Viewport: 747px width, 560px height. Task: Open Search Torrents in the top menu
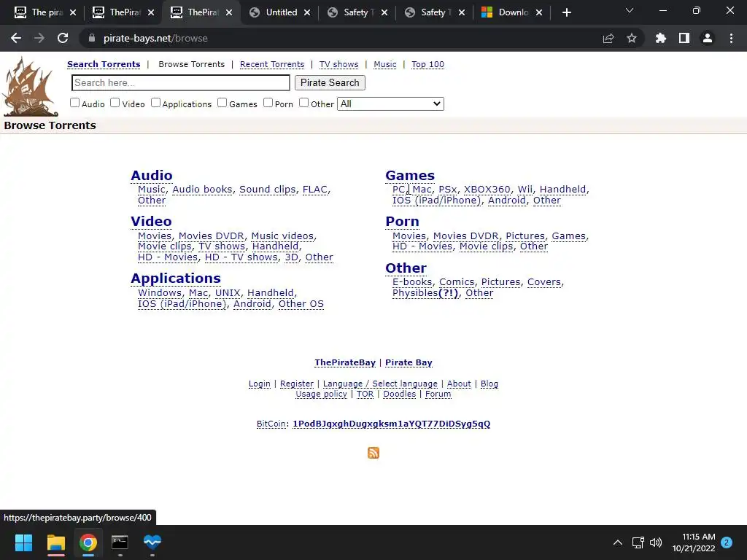104,64
